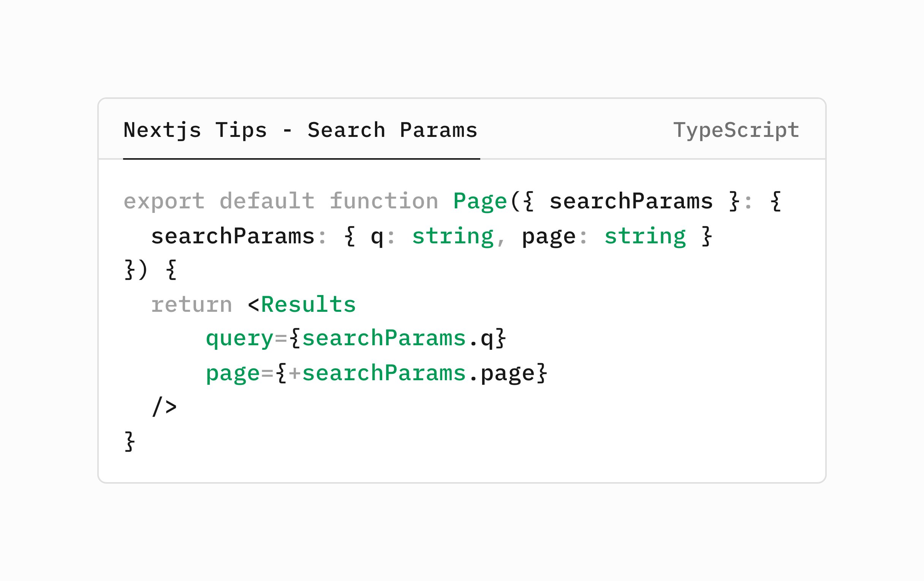
Task: Click the plus operator before searchParams
Action: pos(294,373)
